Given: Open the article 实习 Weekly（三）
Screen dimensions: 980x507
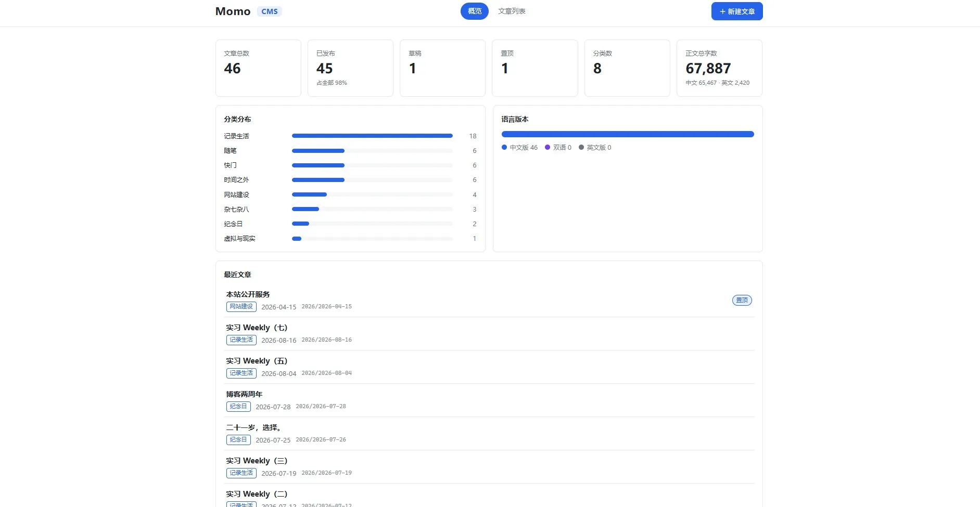Looking at the screenshot, I should click(257, 461).
